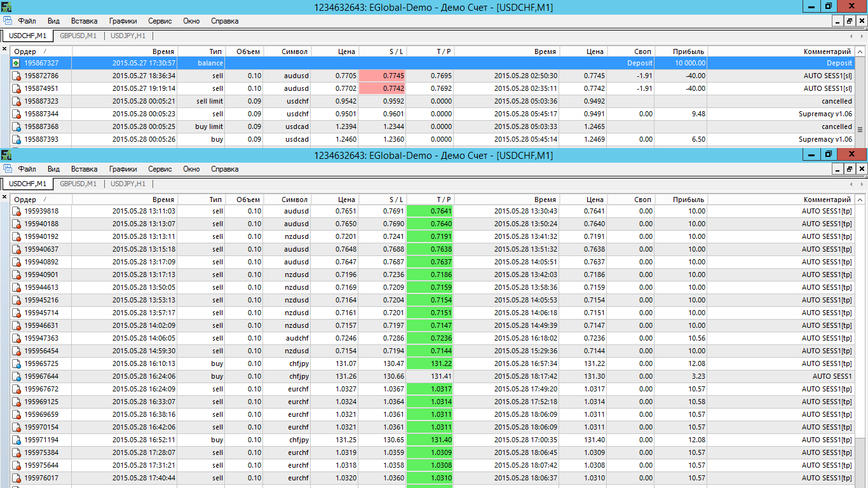Sort by the Комментарий column in upper window
The image size is (868, 488).
[x=781, y=51]
